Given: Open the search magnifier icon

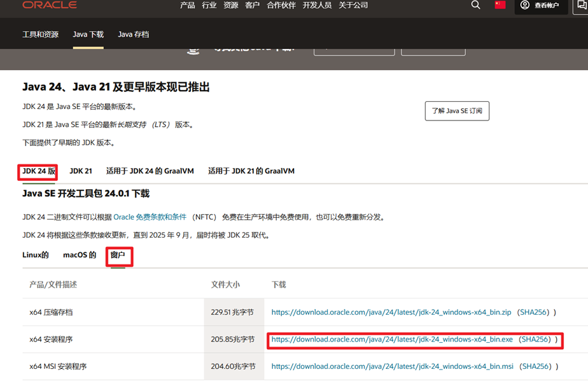Looking at the screenshot, I should [475, 5].
